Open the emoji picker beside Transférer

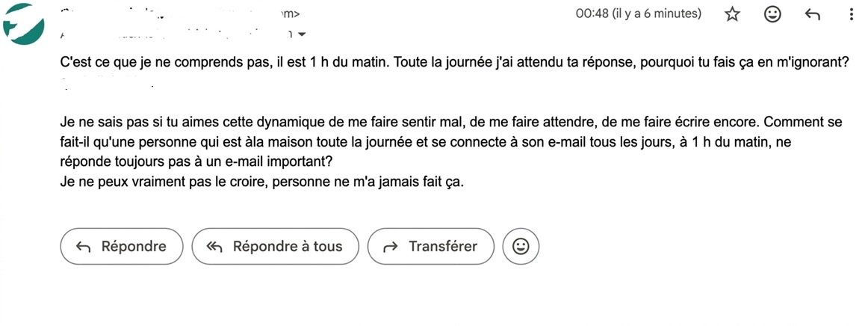(x=521, y=247)
